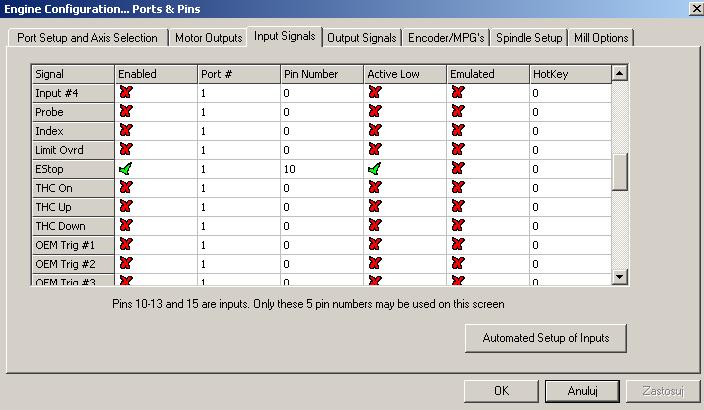Toggle Enabled mark for THC On
This screenshot has width=704, height=410.
(x=126, y=187)
